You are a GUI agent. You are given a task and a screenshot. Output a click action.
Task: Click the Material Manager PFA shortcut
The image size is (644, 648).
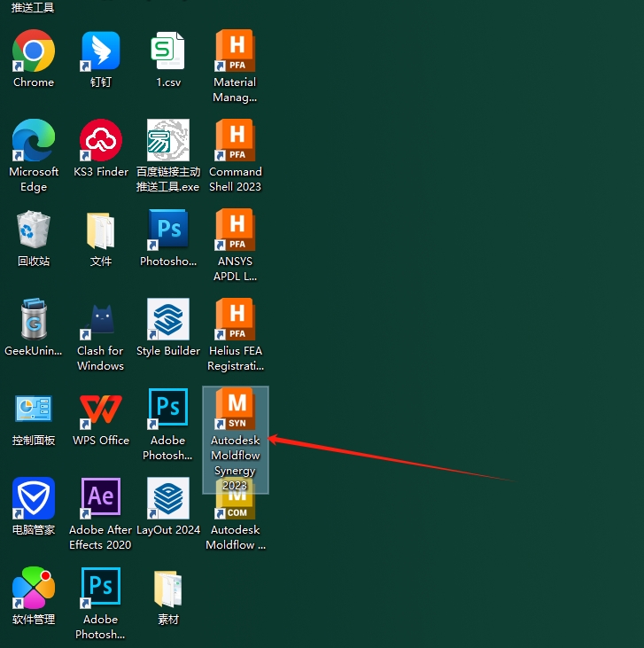(x=236, y=51)
